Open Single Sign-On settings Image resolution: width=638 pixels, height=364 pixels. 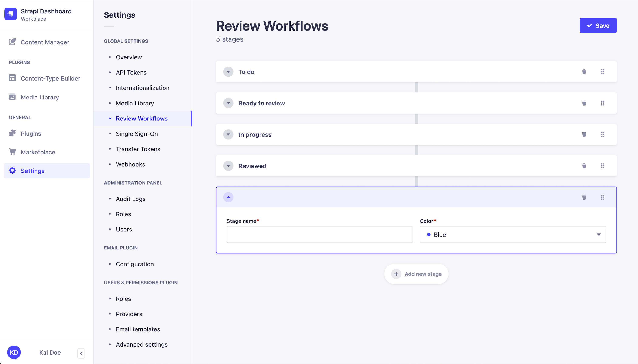pos(137,134)
